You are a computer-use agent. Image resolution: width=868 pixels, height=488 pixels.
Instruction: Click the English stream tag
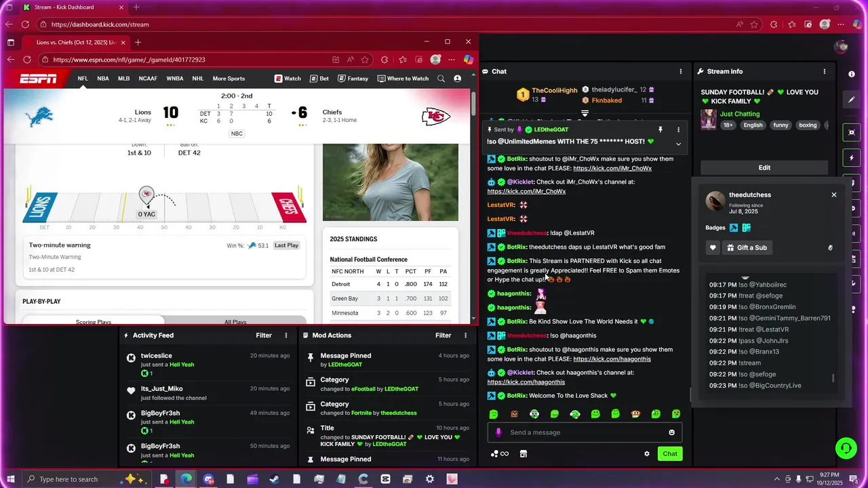coord(753,125)
